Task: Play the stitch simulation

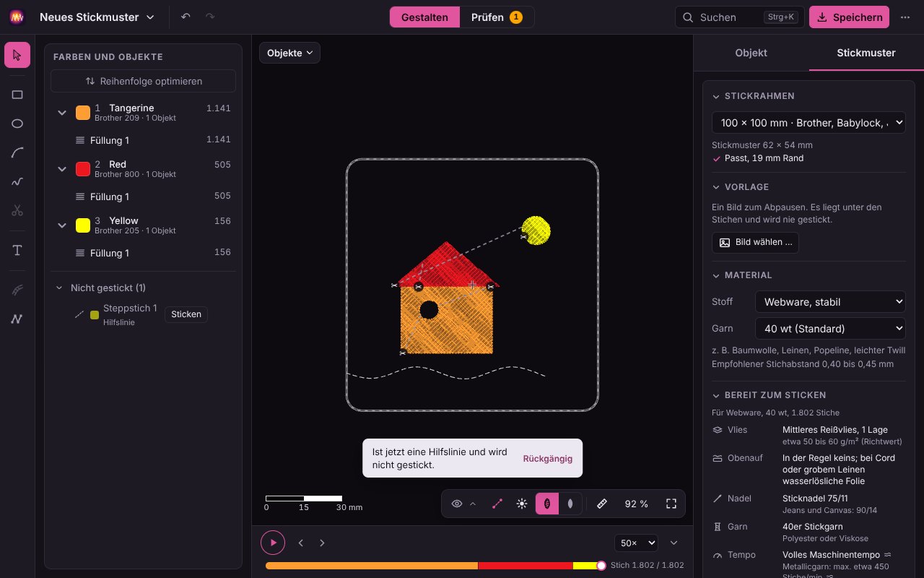Action: click(x=273, y=543)
